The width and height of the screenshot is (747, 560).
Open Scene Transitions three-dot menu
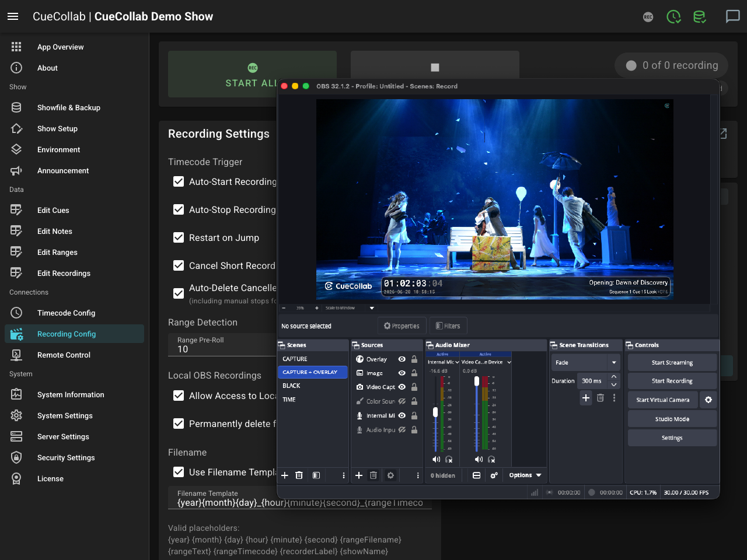(614, 398)
